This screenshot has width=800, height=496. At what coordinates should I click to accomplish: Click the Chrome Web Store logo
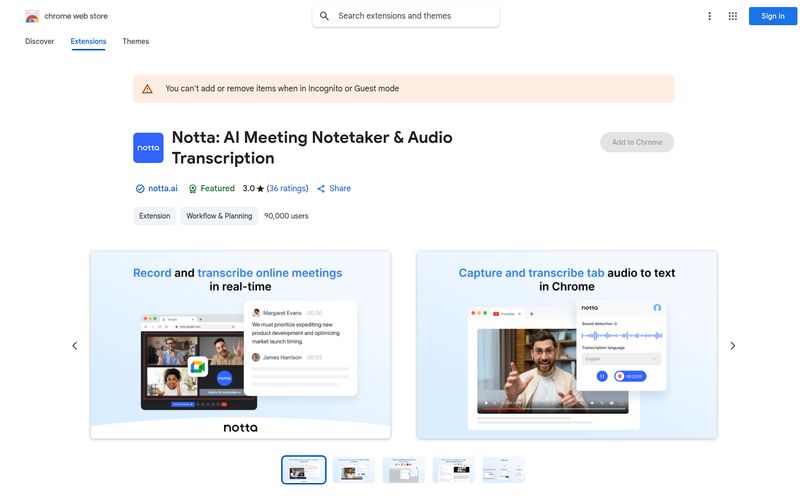(32, 16)
